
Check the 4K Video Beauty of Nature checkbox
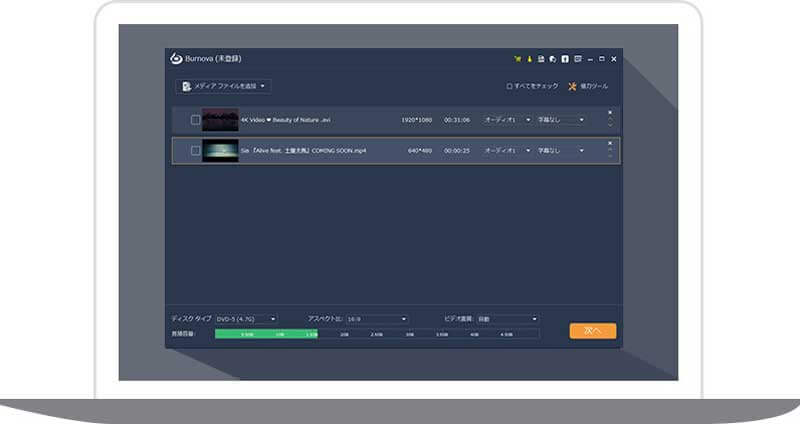pyautogui.click(x=196, y=120)
